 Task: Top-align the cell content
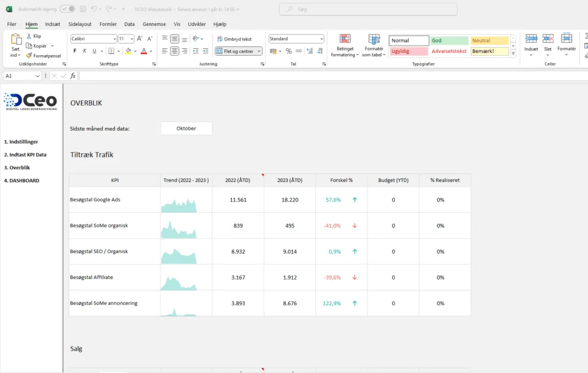tap(165, 38)
